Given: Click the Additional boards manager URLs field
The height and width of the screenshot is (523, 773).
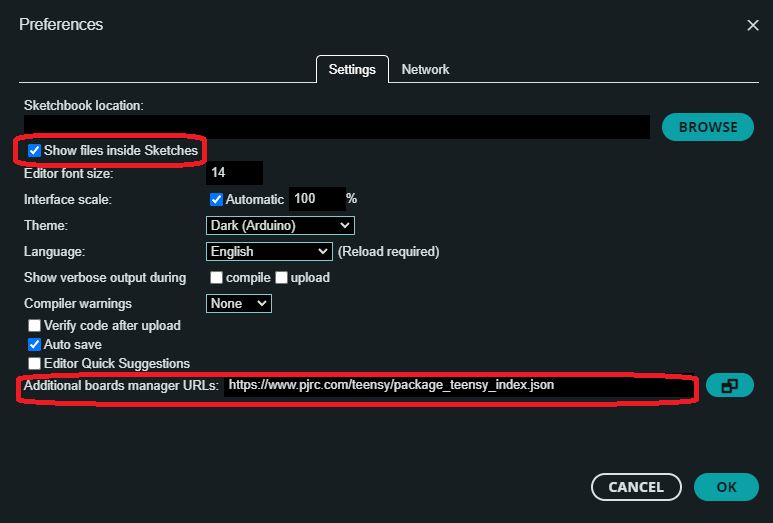Looking at the screenshot, I should pos(458,385).
